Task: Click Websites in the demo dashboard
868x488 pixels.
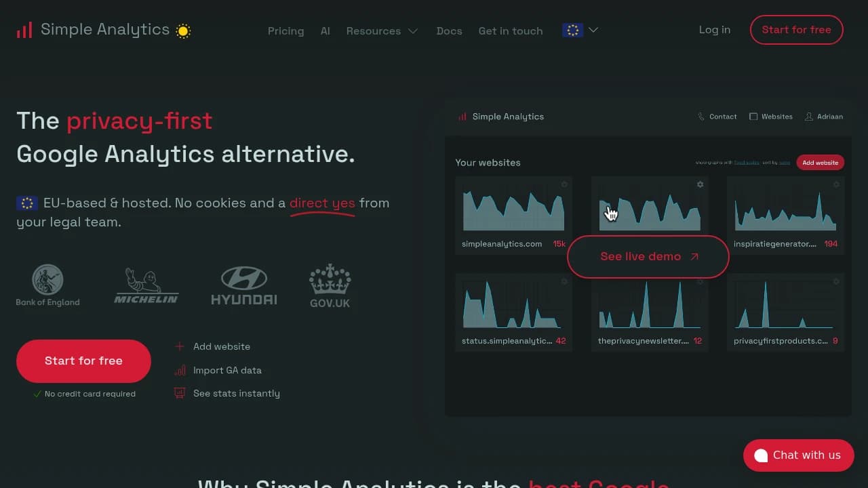Action: [x=771, y=117]
